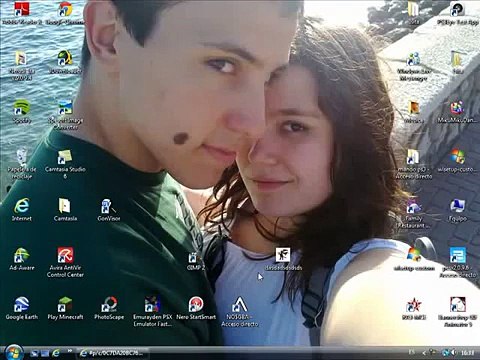Open the Spotify desktop shortcut
The height and width of the screenshot is (360, 480).
tap(22, 112)
